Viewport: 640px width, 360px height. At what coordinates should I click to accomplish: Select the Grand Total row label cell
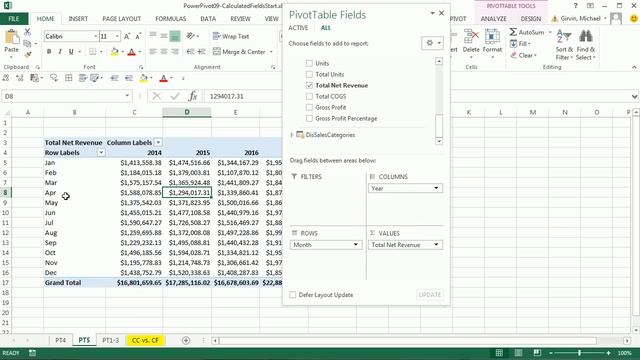tap(74, 282)
